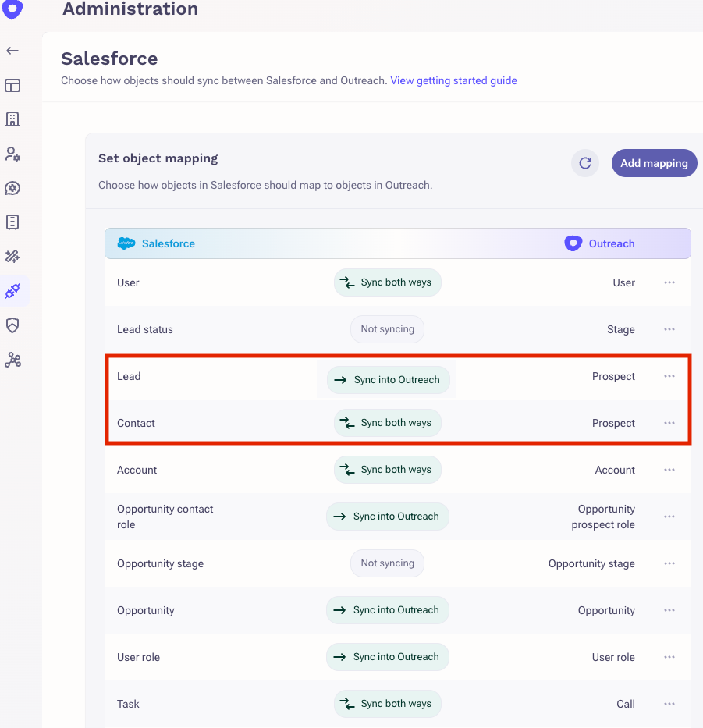Select the Opportunity prospect role label
This screenshot has height=728, width=703.
[x=603, y=517]
